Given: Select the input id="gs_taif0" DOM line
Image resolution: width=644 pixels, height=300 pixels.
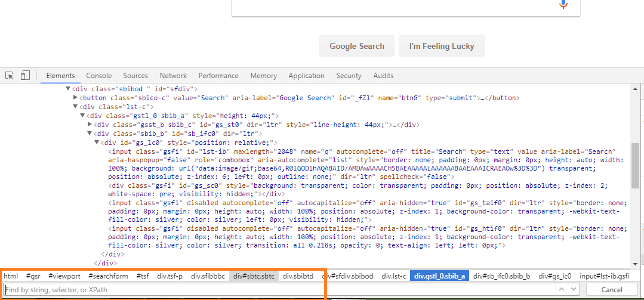Looking at the screenshot, I should pos(368,211).
